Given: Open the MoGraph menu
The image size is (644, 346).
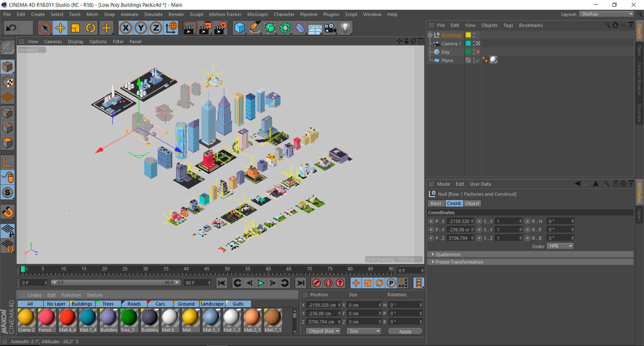Looking at the screenshot, I should (x=258, y=14).
